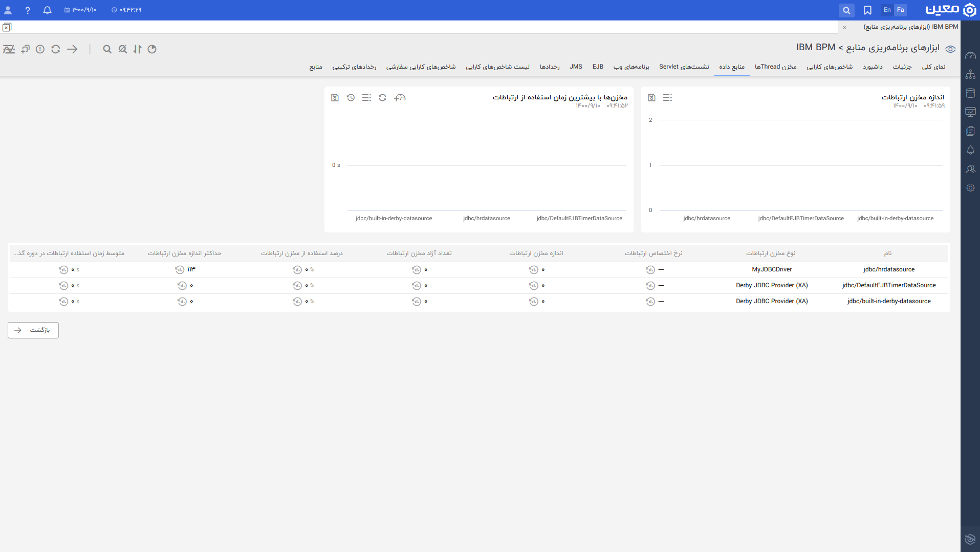Open the settings gear sidebar icon
Screen dimensions: 980x552
(970, 188)
